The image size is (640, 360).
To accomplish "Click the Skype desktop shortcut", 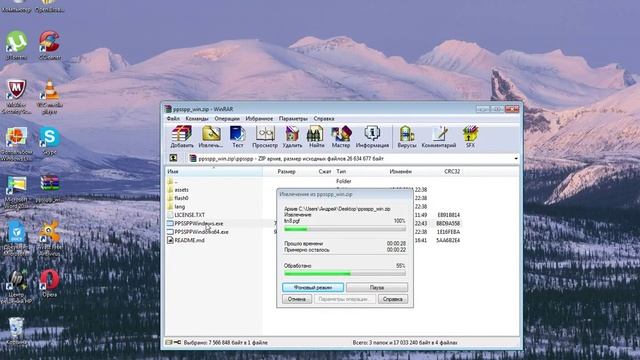I will click(50, 141).
